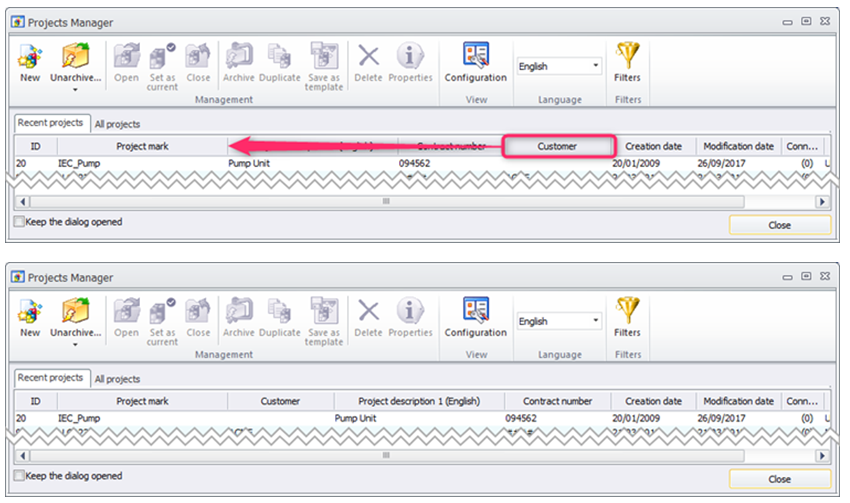Select Set as current in upper window

[162, 67]
